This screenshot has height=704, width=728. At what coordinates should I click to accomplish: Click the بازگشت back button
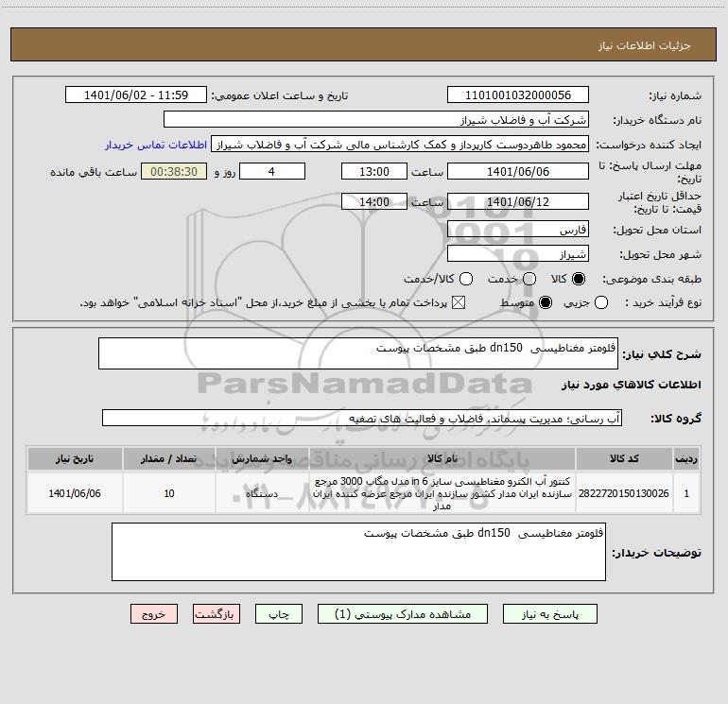tap(217, 614)
